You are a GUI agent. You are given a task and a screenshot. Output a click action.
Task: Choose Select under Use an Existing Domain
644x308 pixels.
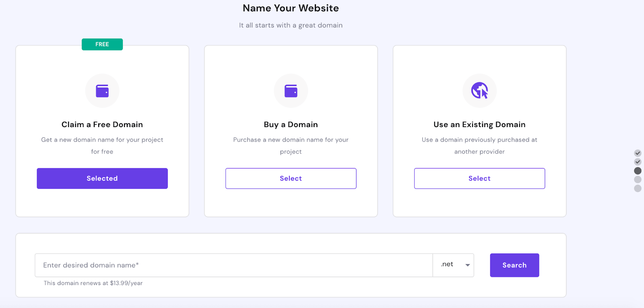(x=480, y=179)
